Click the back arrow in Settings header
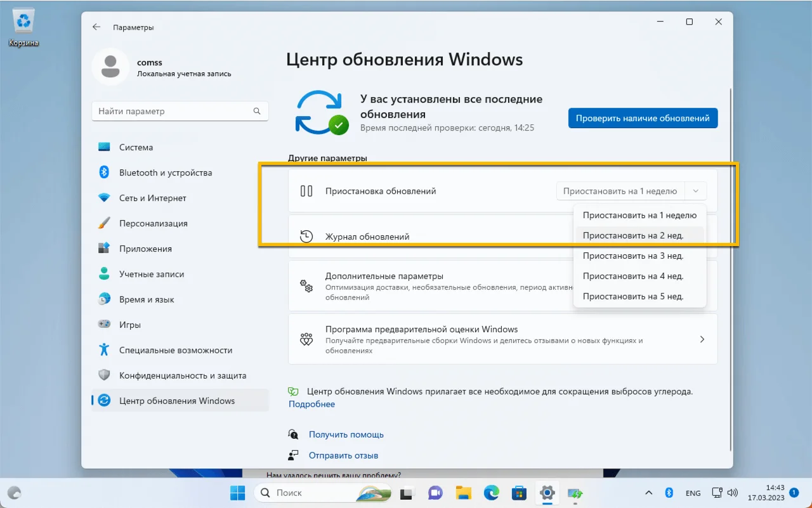 click(96, 27)
